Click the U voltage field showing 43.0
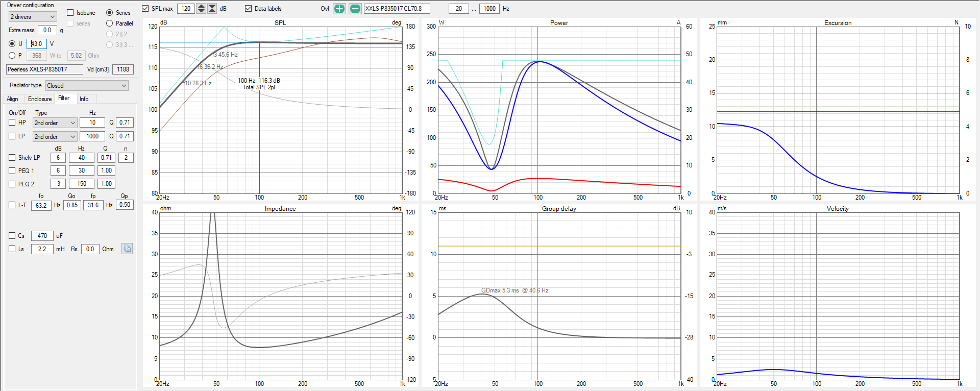 click(37, 44)
